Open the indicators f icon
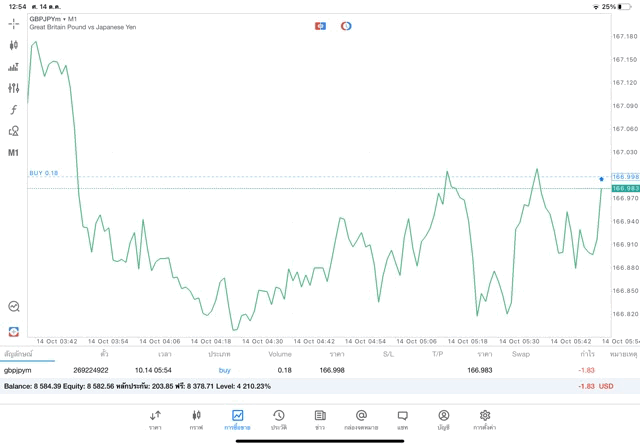This screenshot has width=640, height=447. (x=13, y=109)
